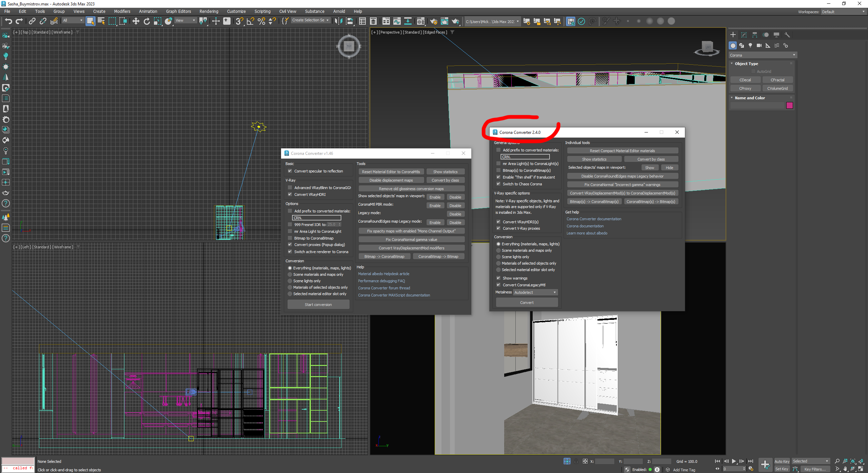The image size is (868, 473).
Task: Open Corona Converter documentation link
Action: (594, 219)
